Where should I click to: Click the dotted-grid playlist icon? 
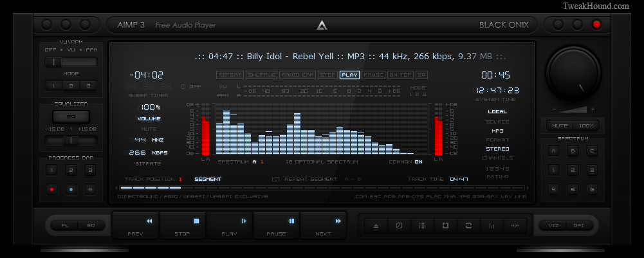coord(422,226)
